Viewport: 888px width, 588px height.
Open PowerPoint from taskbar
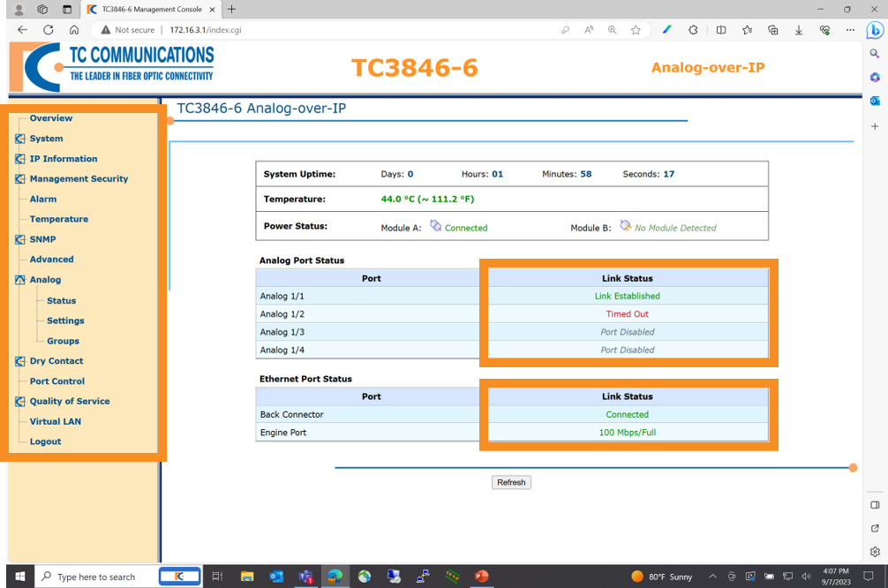click(x=481, y=577)
